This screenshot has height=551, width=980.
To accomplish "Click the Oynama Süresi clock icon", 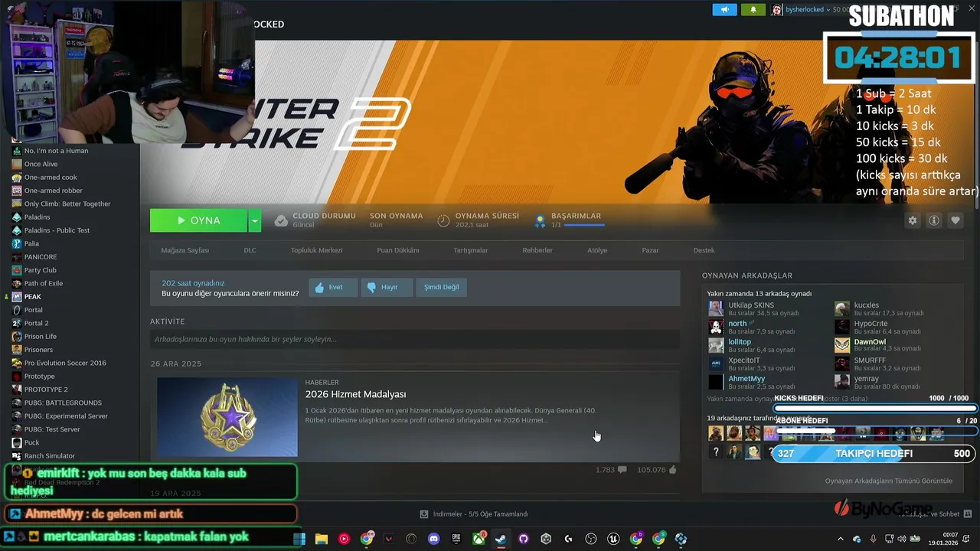I will (443, 220).
